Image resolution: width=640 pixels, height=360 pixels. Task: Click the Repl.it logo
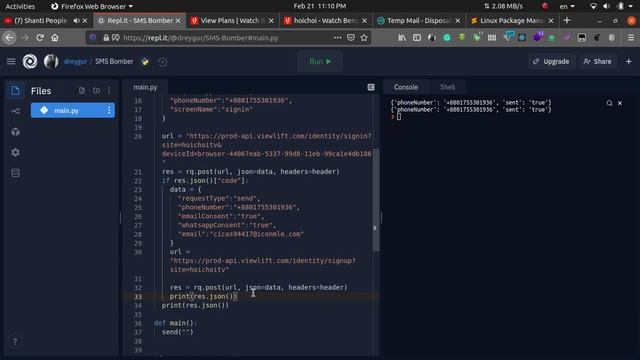pyautogui.click(x=30, y=62)
